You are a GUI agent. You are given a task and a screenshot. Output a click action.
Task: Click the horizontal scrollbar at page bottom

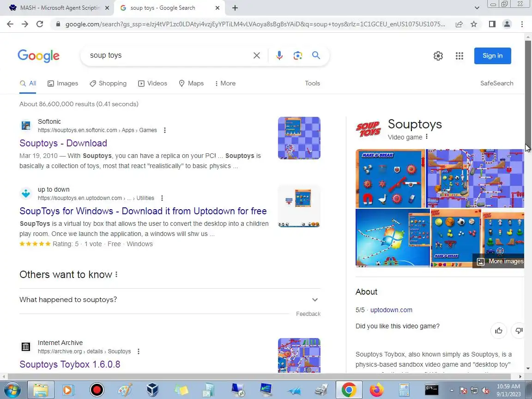(260, 377)
